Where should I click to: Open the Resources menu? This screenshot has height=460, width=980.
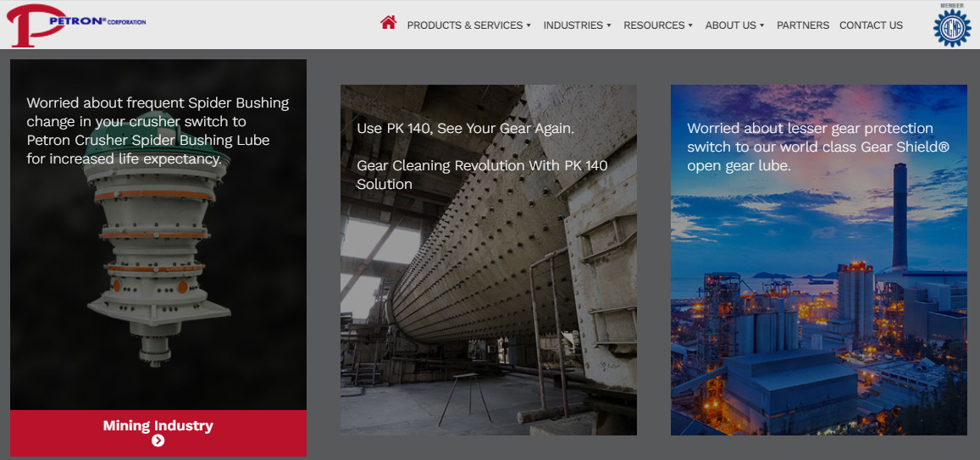(x=658, y=25)
